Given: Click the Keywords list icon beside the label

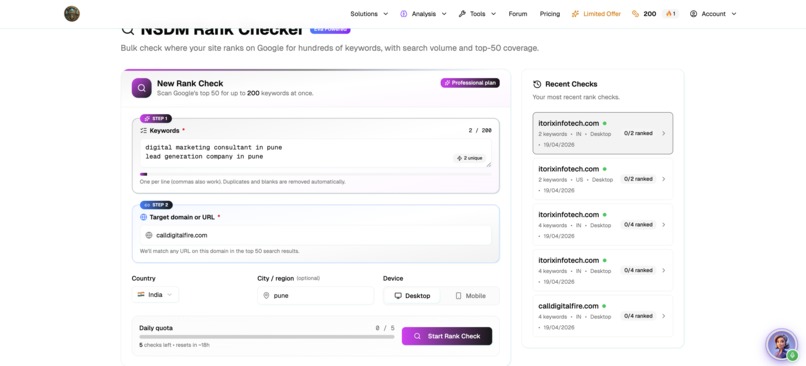Looking at the screenshot, I should click(143, 131).
